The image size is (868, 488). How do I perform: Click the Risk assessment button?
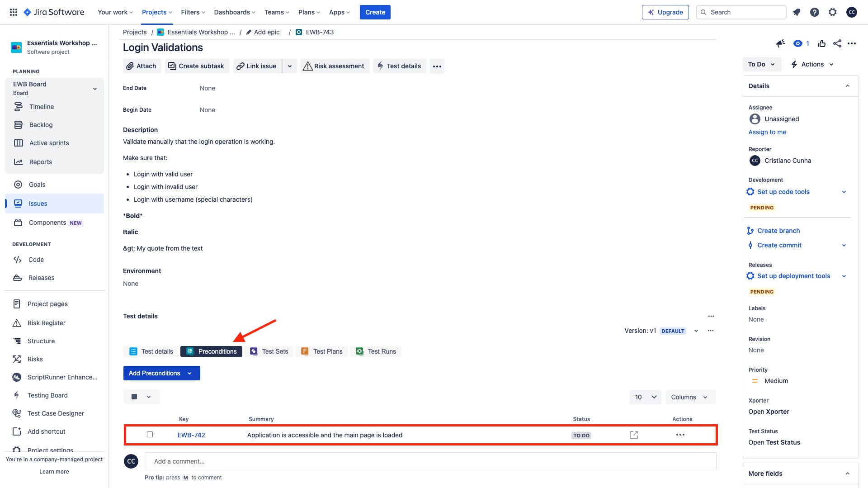335,66
